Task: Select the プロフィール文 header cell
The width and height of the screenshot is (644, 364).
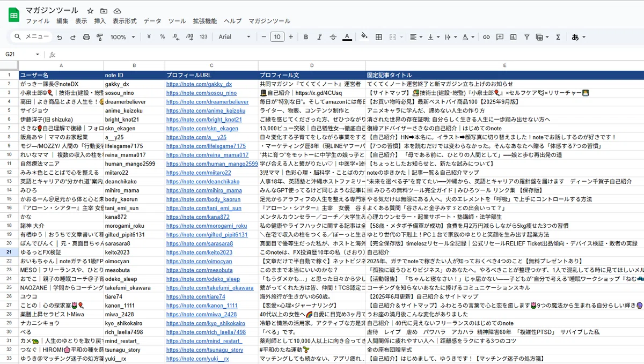Action: pyautogui.click(x=311, y=75)
